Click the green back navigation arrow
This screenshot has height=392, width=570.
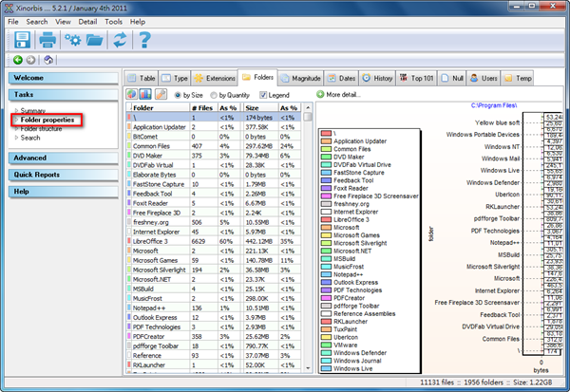(17, 60)
